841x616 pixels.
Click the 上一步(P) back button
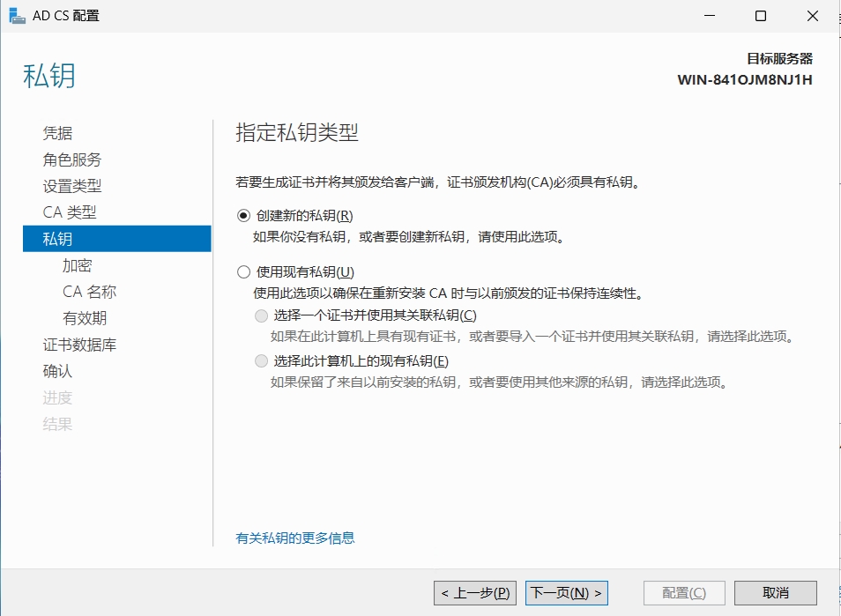pyautogui.click(x=475, y=593)
